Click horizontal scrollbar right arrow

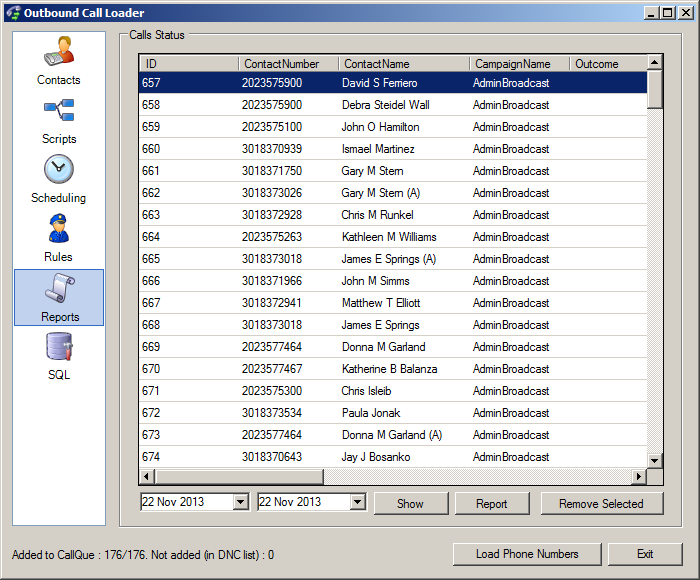click(x=639, y=476)
